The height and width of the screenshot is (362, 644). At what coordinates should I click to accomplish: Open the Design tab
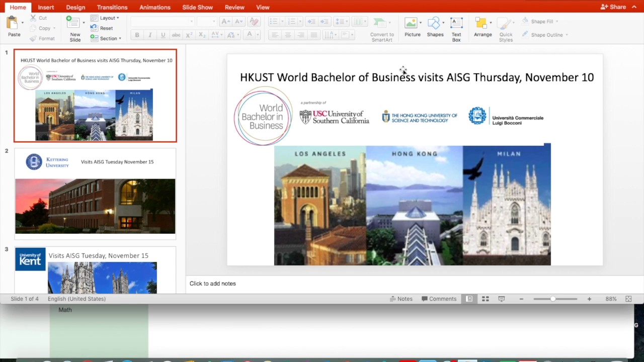click(75, 7)
